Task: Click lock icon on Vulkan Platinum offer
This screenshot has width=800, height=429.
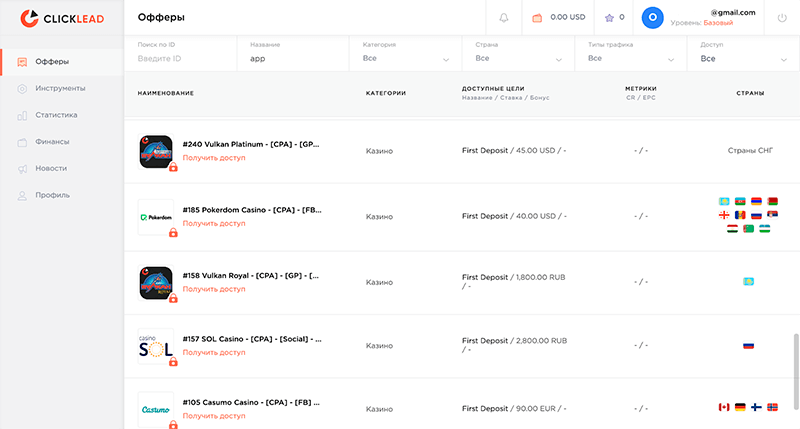Action: 173,167
